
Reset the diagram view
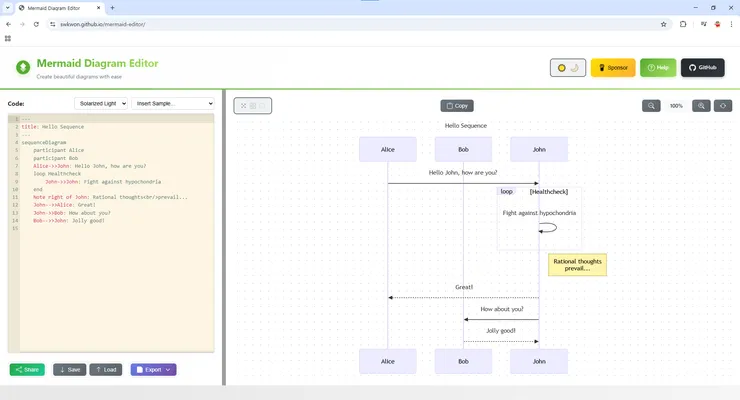tap(723, 106)
